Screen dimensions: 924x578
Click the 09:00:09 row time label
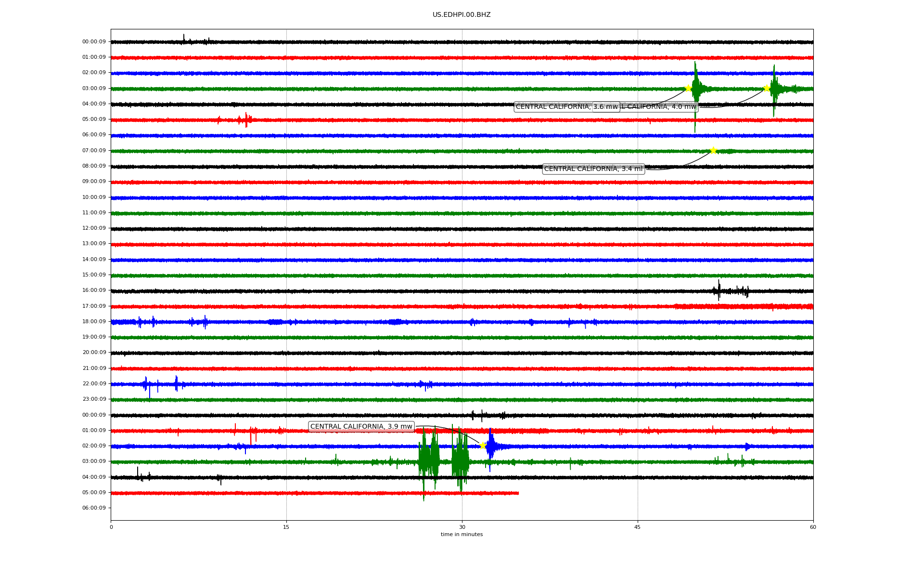(x=94, y=182)
